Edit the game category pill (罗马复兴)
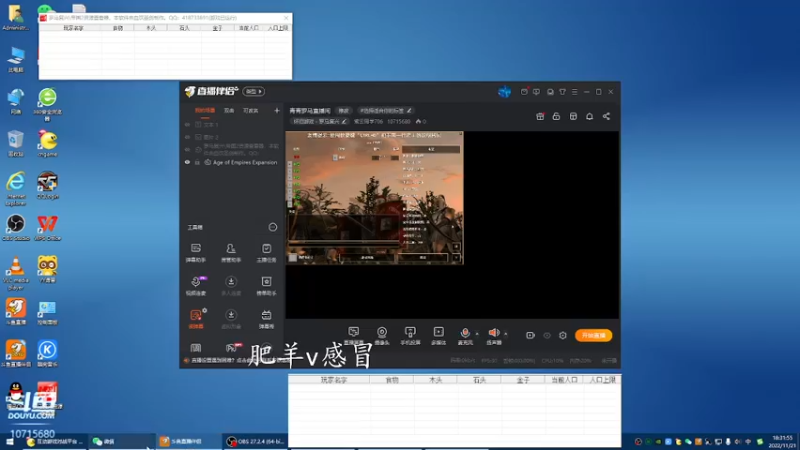The image size is (800, 450). [320, 121]
